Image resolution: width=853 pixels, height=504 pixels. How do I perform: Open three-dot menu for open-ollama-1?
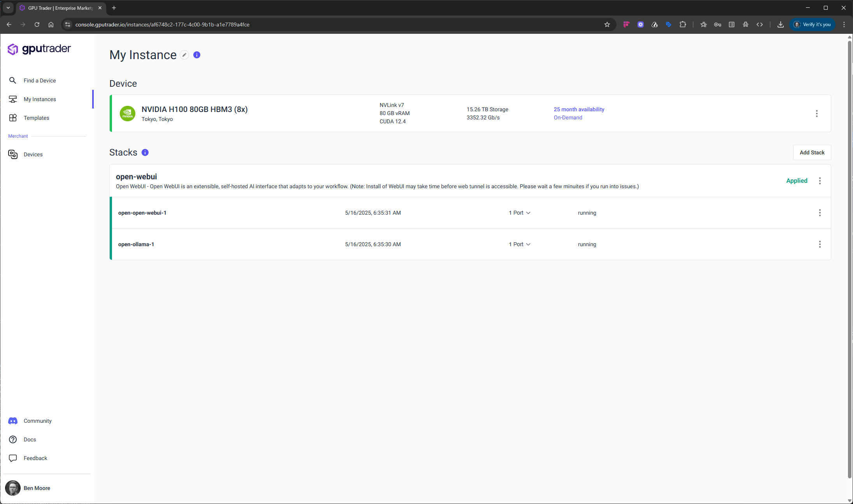click(820, 244)
